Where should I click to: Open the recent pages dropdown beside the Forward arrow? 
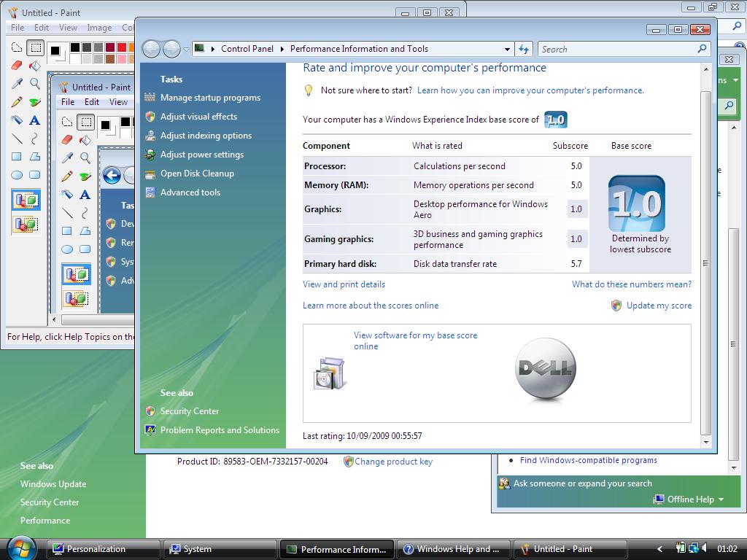click(186, 49)
